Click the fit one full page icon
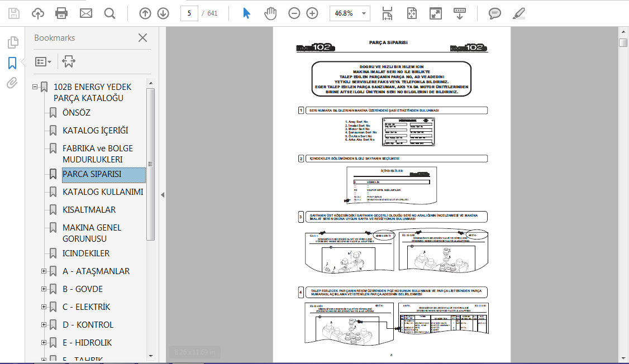This screenshot has width=629, height=364. (412, 13)
